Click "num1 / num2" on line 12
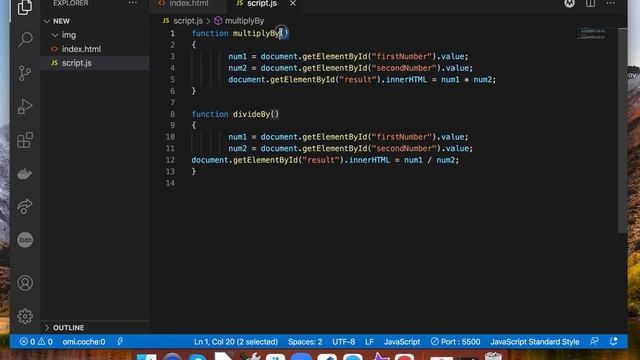The height and width of the screenshot is (360, 640). [x=429, y=160]
